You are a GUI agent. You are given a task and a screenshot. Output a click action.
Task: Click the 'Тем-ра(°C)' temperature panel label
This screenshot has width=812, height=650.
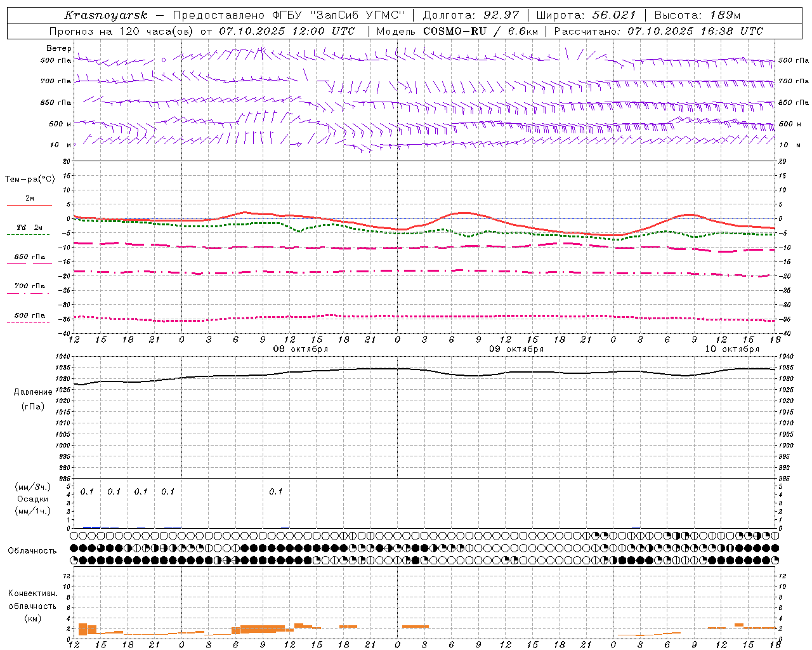30,180
